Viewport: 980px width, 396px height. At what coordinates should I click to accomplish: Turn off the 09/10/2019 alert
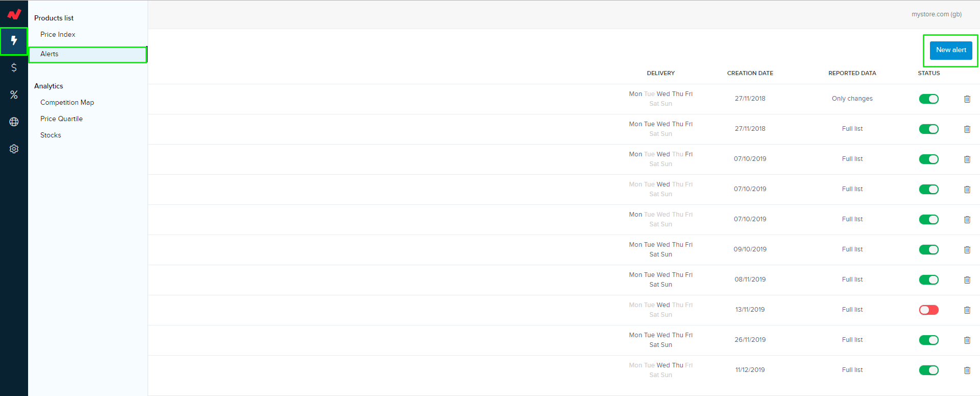(x=929, y=250)
